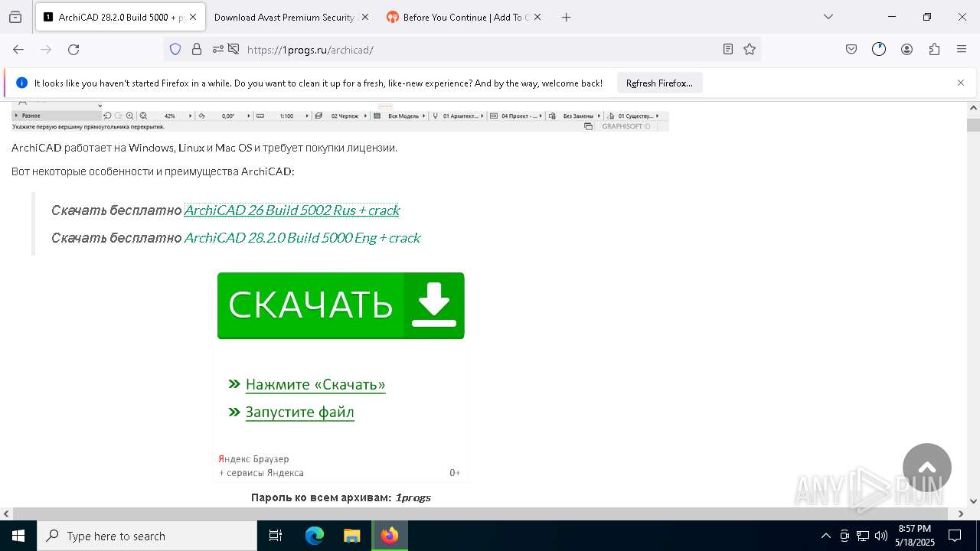The width and height of the screenshot is (980, 551).
Task: Show hidden system tray icons chevron
Action: [x=825, y=536]
